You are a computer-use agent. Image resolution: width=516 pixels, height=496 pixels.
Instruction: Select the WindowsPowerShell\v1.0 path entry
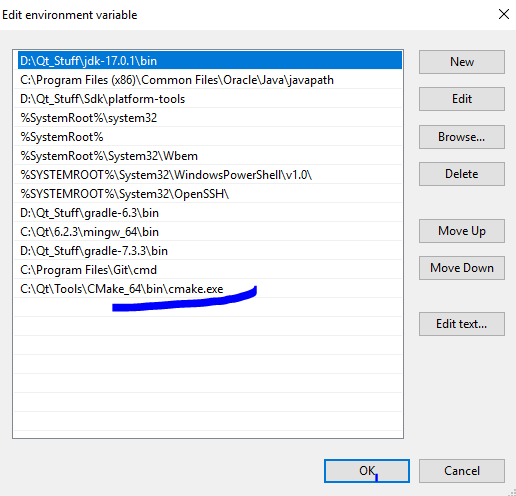pyautogui.click(x=210, y=175)
